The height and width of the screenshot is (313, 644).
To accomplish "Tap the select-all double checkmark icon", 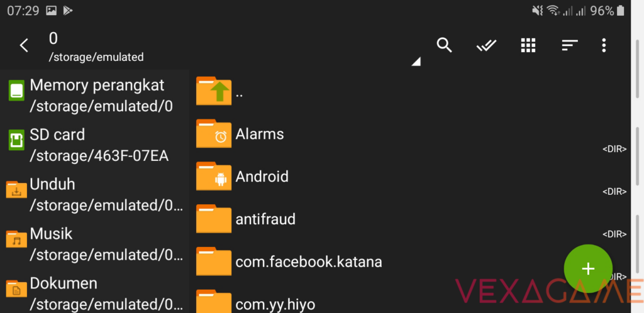I will point(486,45).
